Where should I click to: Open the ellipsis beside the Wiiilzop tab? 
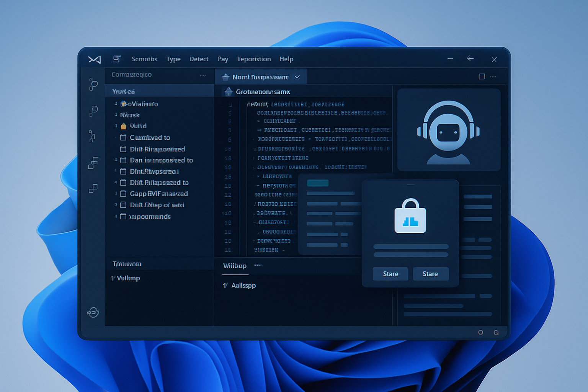pos(258,265)
